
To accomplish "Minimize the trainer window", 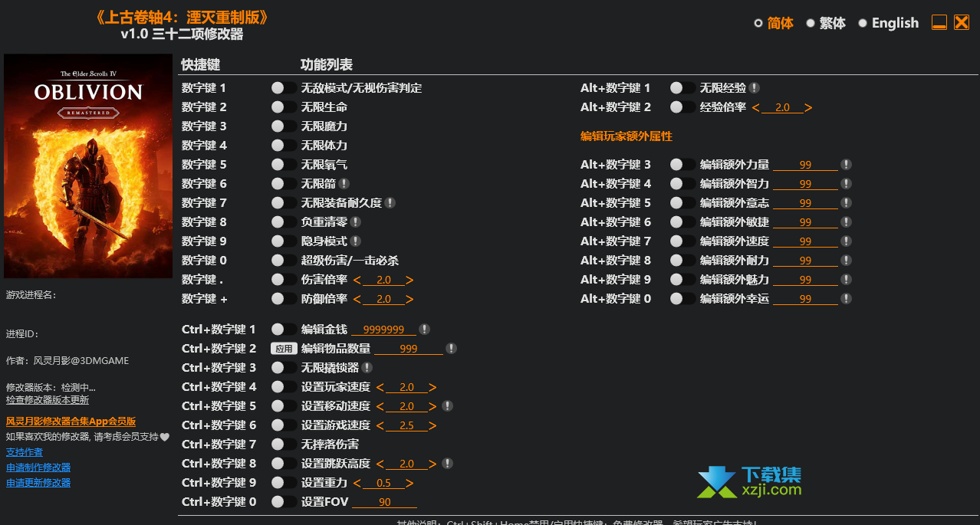I will [x=939, y=23].
